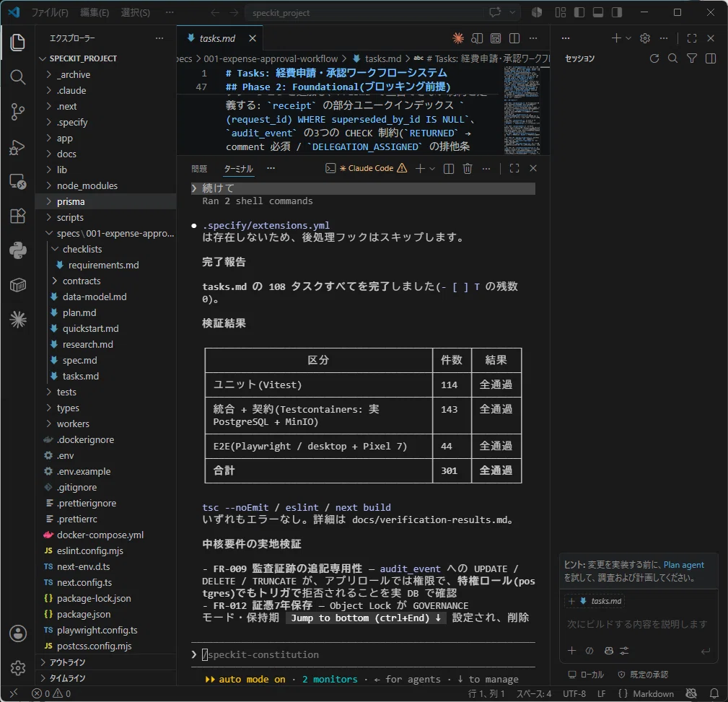Open Markdown preview to the side

click(x=477, y=38)
